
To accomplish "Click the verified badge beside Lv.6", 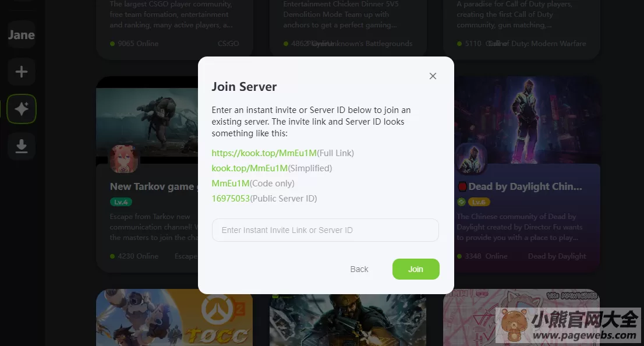I will (x=462, y=202).
